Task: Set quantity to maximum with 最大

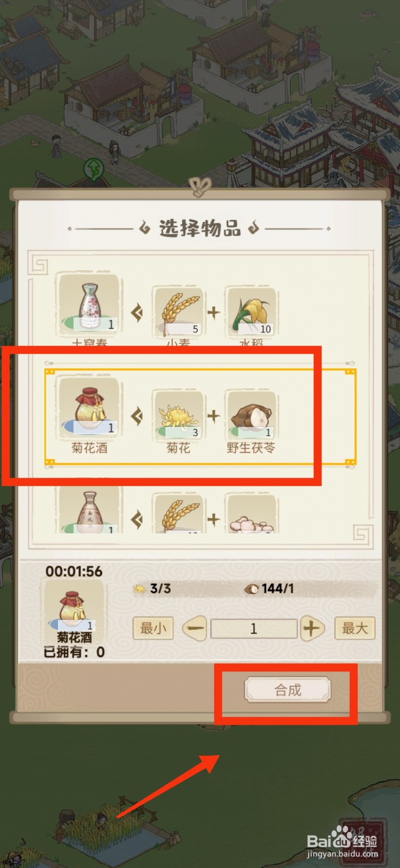Action: pos(354,628)
